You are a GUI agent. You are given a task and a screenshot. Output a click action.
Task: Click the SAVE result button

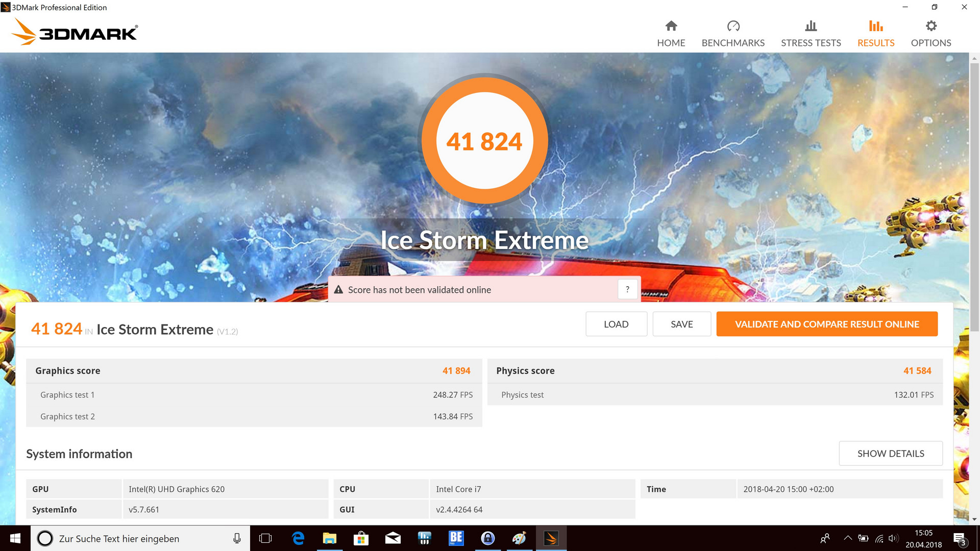pyautogui.click(x=681, y=324)
